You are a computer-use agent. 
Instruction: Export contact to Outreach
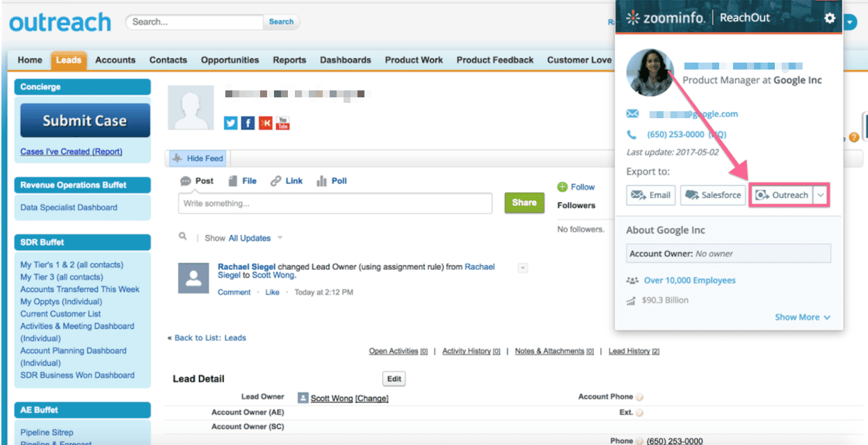782,195
